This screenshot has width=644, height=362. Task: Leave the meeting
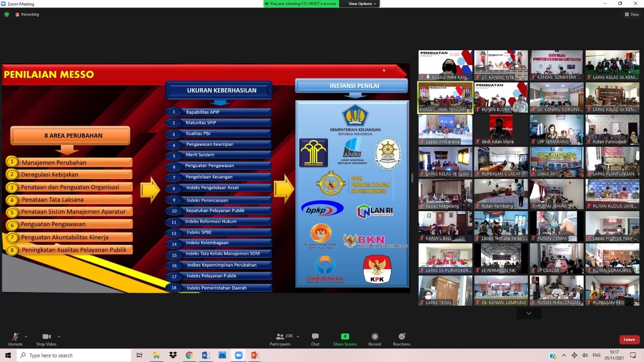[629, 339]
